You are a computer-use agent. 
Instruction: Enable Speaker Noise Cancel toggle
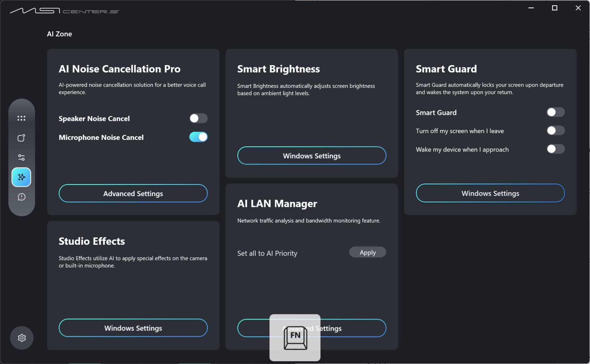[x=198, y=118]
